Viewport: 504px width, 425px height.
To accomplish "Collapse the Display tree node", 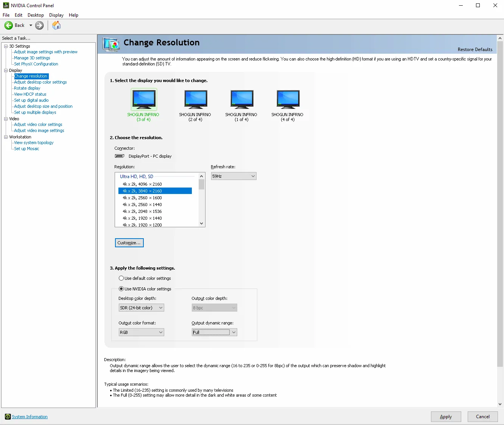I will (6, 70).
